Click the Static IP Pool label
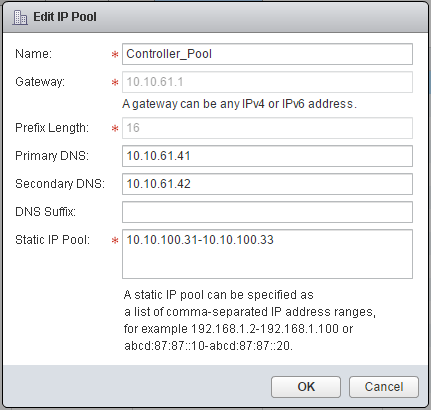This screenshot has height=410, width=431. pyautogui.click(x=52, y=240)
